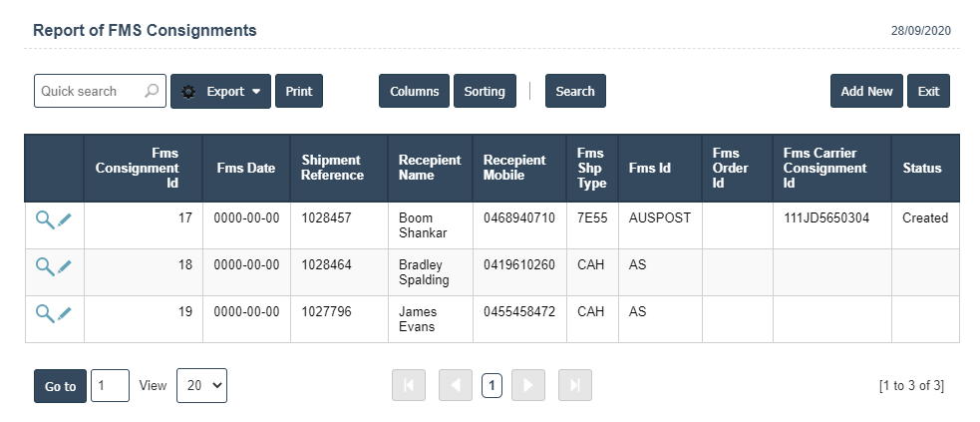Click into the Quick search field
The width and height of the screenshot is (980, 422).
click(90, 91)
